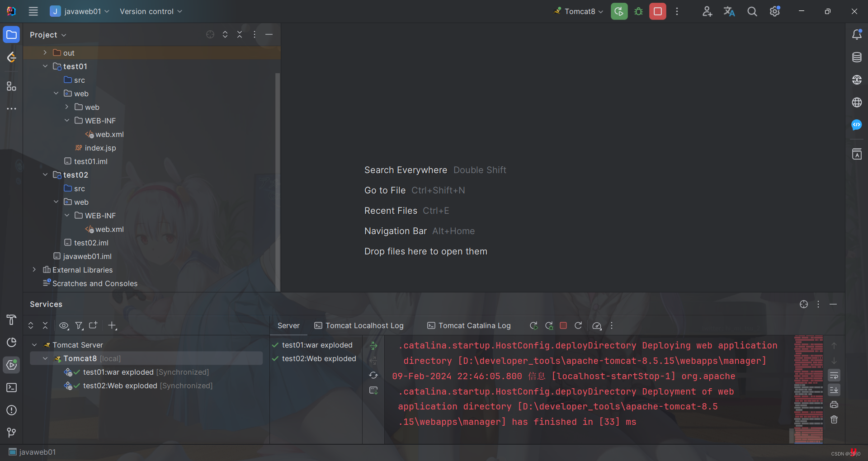Open the Version control dropdown
The width and height of the screenshot is (868, 461).
(151, 11)
